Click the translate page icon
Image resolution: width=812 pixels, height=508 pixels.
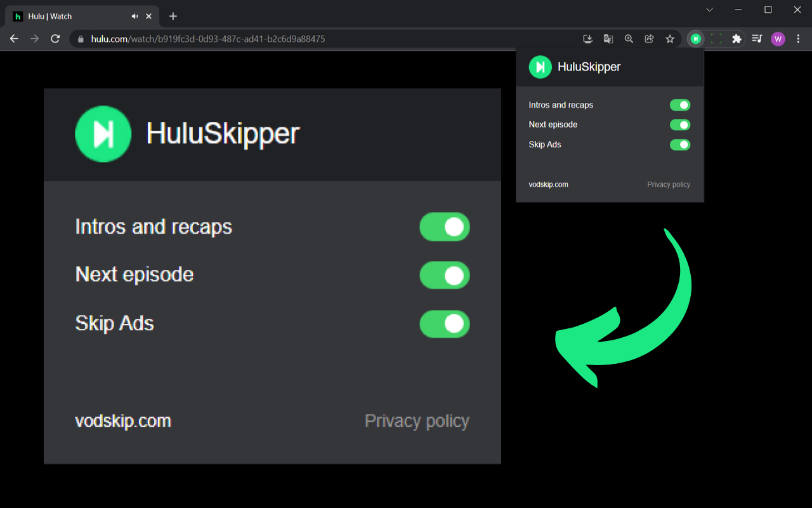point(608,39)
